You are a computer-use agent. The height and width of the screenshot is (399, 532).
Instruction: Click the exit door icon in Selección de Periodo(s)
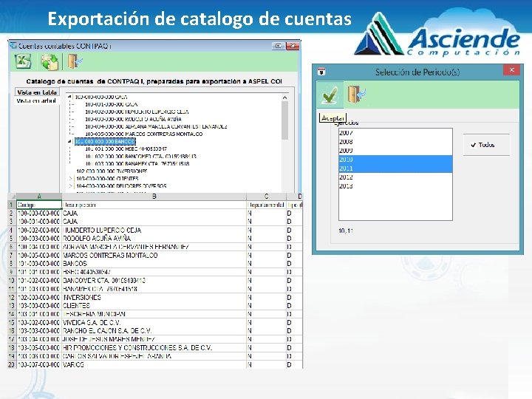tap(356, 94)
